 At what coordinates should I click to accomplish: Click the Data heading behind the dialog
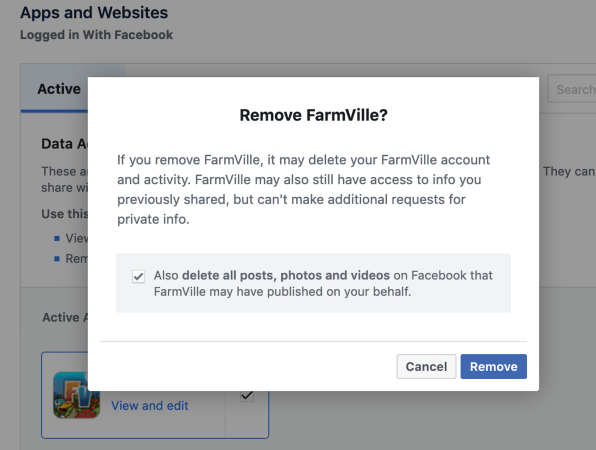tap(64, 144)
